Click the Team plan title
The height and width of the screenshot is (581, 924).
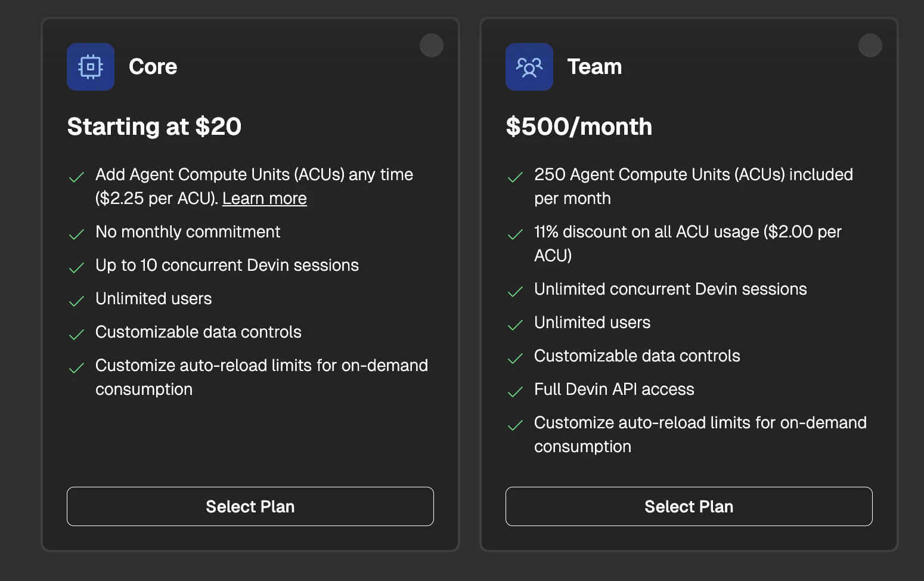pos(594,67)
